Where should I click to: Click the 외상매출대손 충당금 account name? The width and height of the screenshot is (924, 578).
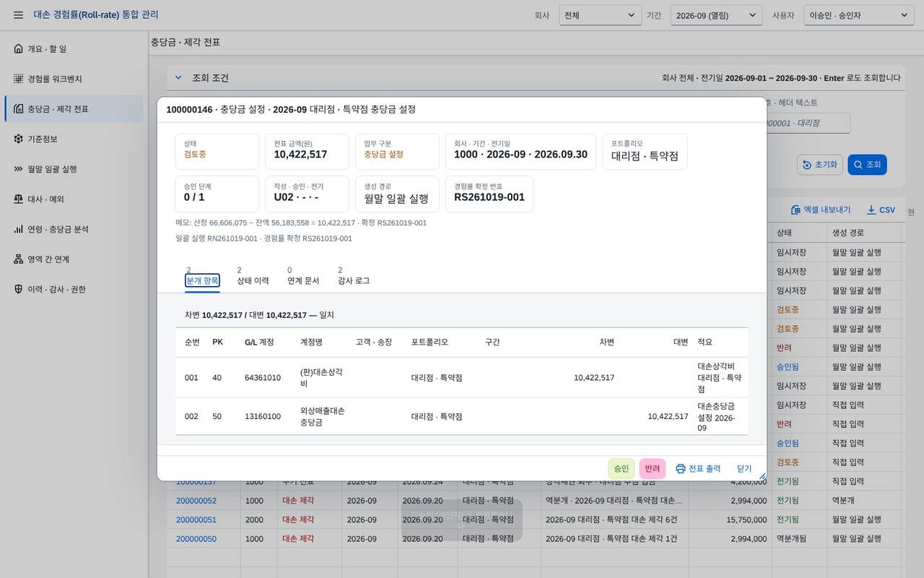pyautogui.click(x=323, y=417)
